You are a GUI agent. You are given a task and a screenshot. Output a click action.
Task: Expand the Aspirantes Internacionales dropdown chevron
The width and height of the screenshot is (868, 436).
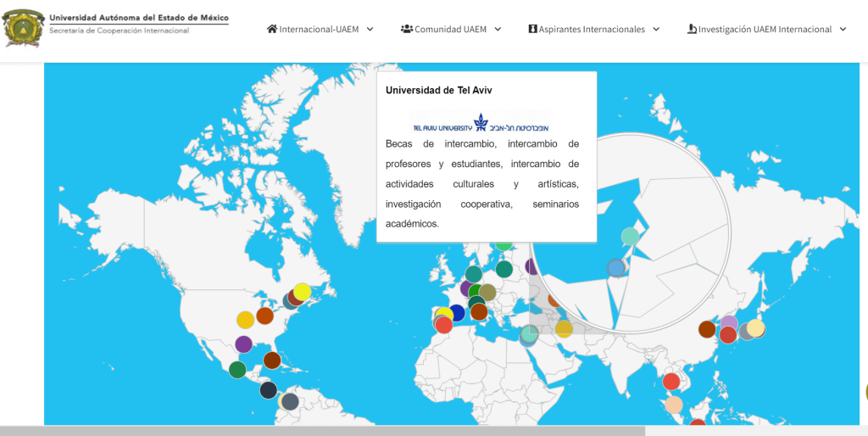(655, 29)
